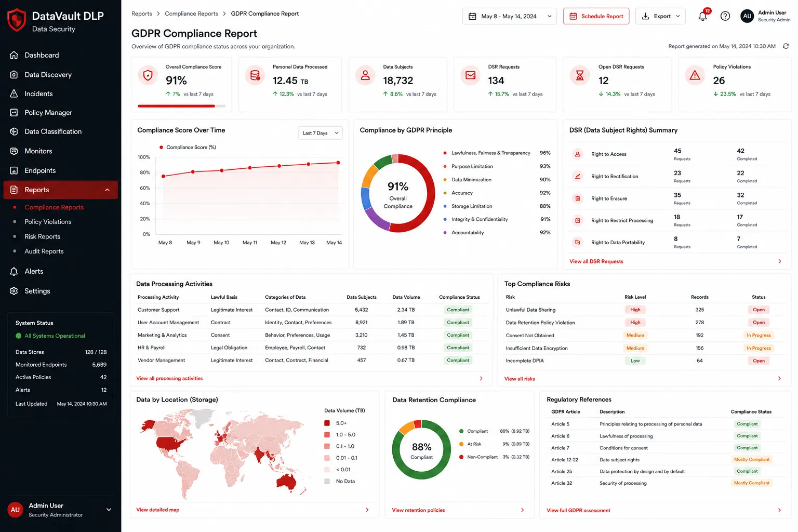This screenshot has height=532, width=798.
Task: Select Policy Violations under Reports
Action: (48, 222)
